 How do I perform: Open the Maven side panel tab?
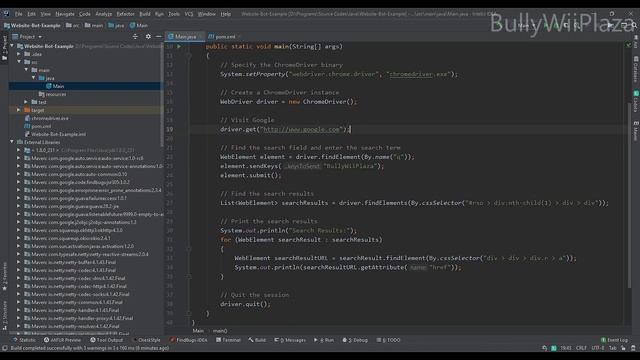(636, 131)
